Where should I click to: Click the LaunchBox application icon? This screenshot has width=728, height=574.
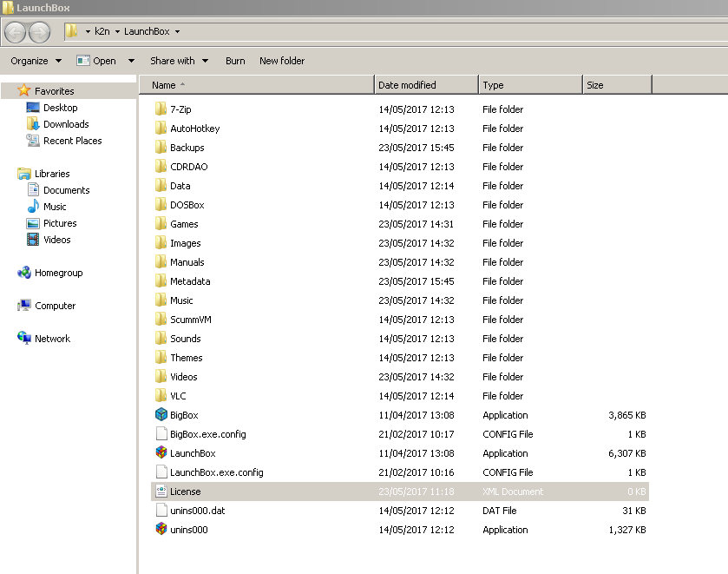click(x=161, y=452)
